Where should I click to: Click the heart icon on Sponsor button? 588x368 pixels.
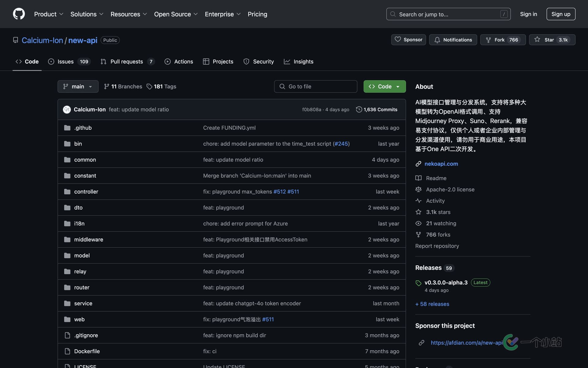coord(398,40)
